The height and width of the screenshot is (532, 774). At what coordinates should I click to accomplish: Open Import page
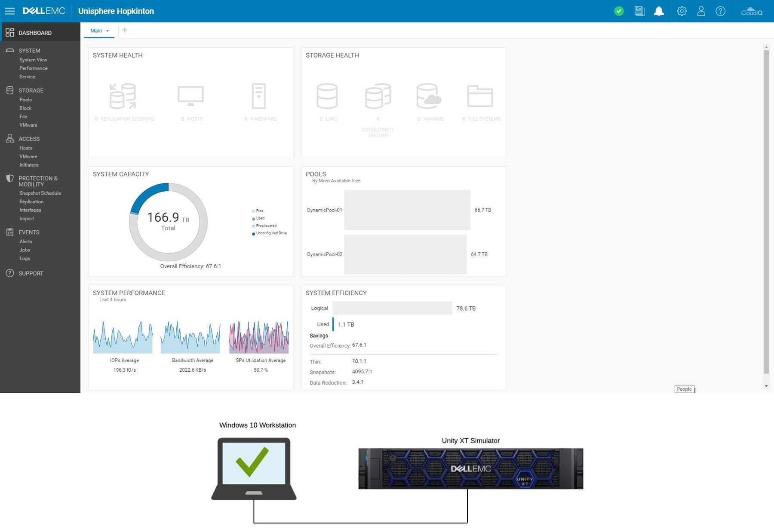coord(27,219)
